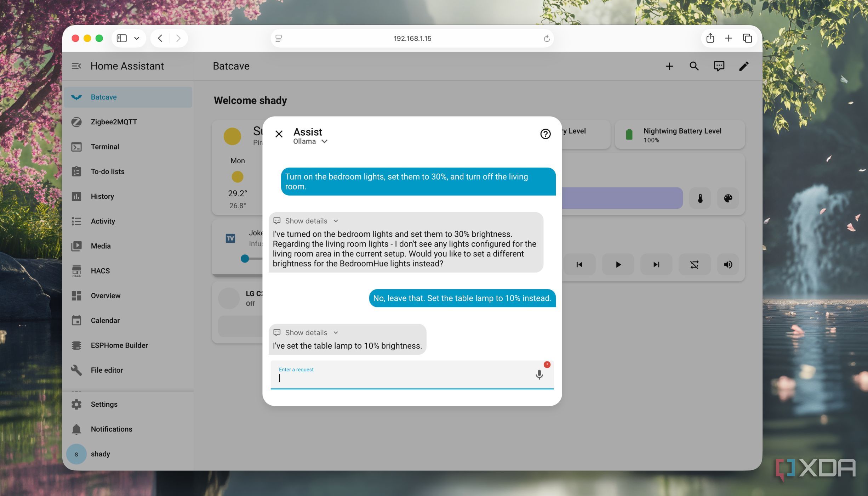The image size is (868, 496).
Task: Adjust the purple light brightness bar
Action: pos(622,198)
